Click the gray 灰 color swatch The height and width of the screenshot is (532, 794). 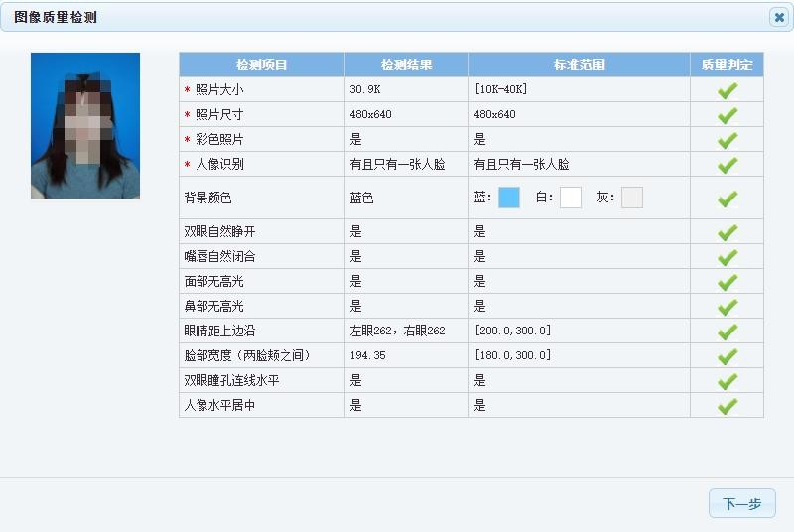point(632,198)
